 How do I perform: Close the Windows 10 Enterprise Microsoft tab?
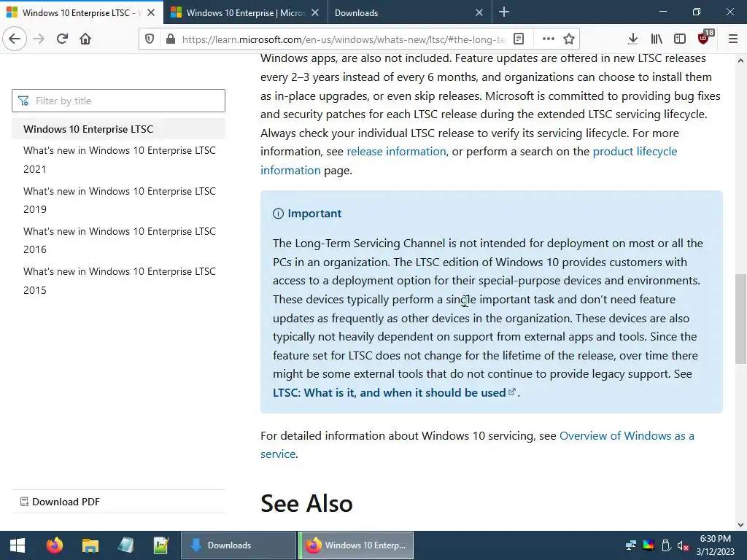point(315,13)
